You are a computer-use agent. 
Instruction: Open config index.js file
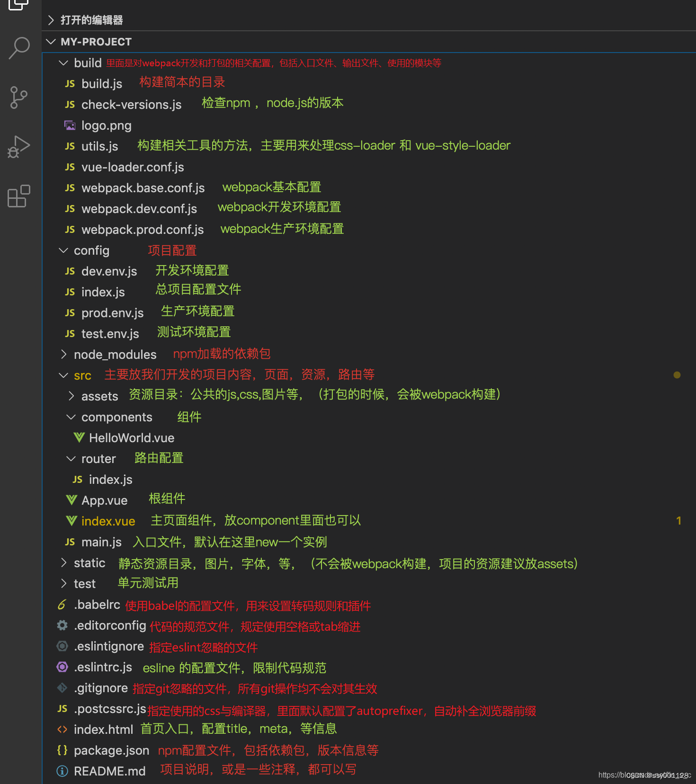[103, 292]
